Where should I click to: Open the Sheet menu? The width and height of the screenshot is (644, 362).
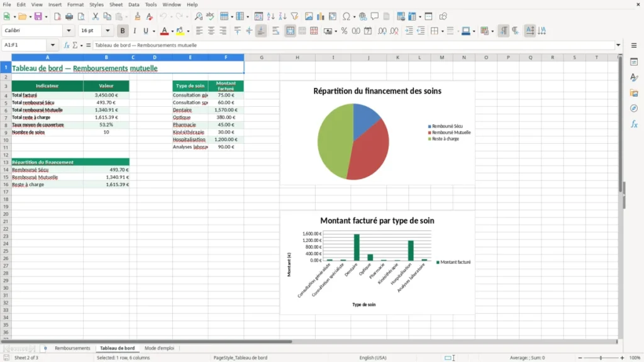(116, 4)
